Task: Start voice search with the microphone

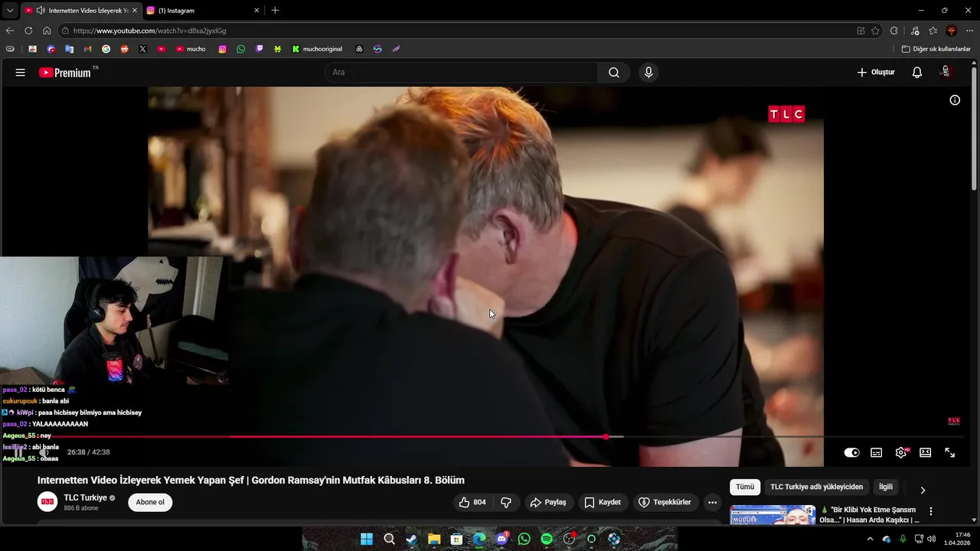Action: pyautogui.click(x=648, y=73)
